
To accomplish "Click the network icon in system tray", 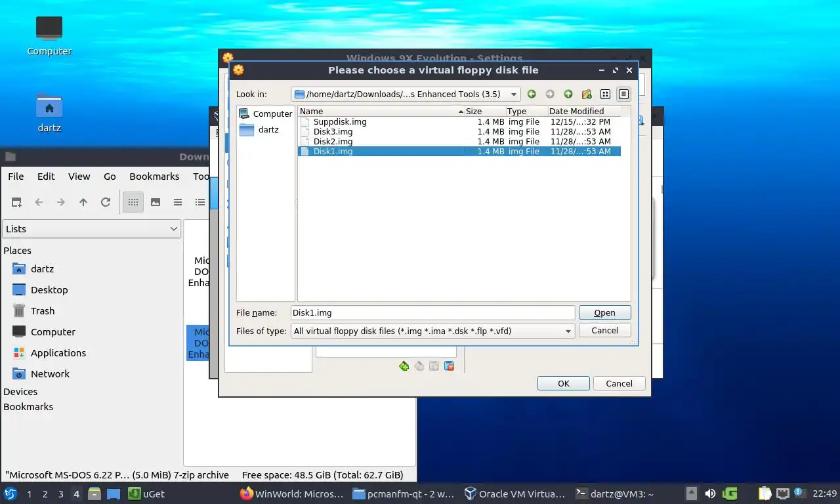I will 782,493.
